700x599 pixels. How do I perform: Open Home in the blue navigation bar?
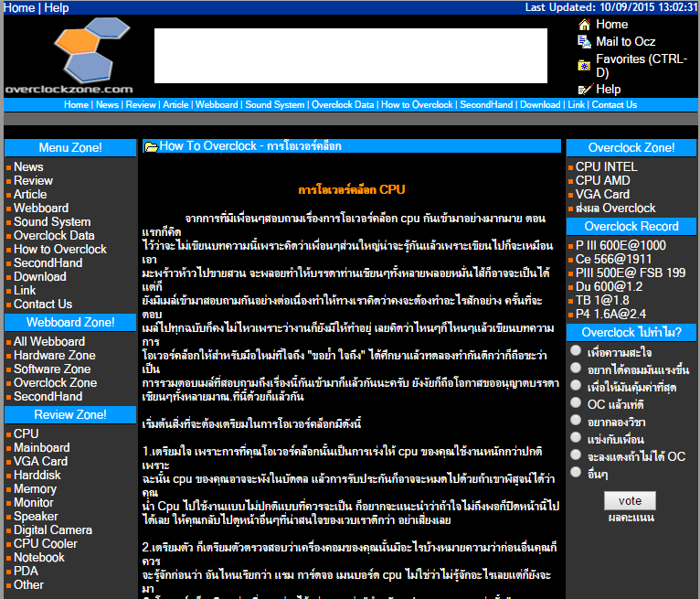77,104
